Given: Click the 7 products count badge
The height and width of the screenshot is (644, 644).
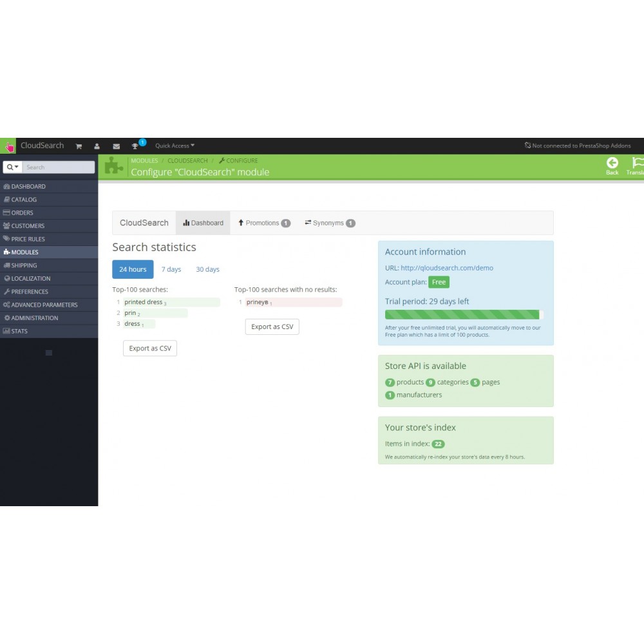Looking at the screenshot, I should click(x=390, y=383).
